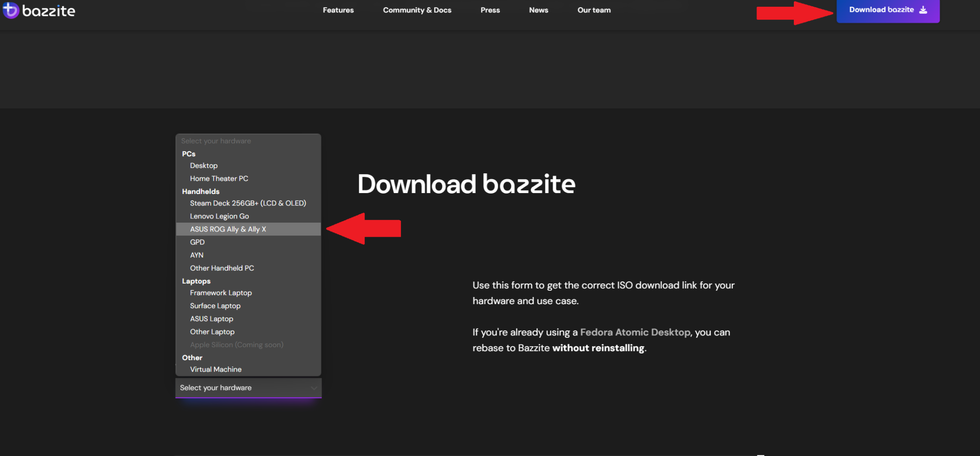Choose Virtual Machine option
Screen dimensions: 980x456
(216, 370)
